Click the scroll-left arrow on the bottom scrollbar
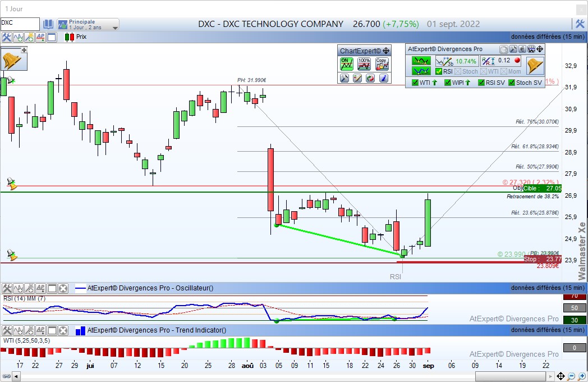This screenshot has height=382, width=588. (x=16, y=376)
